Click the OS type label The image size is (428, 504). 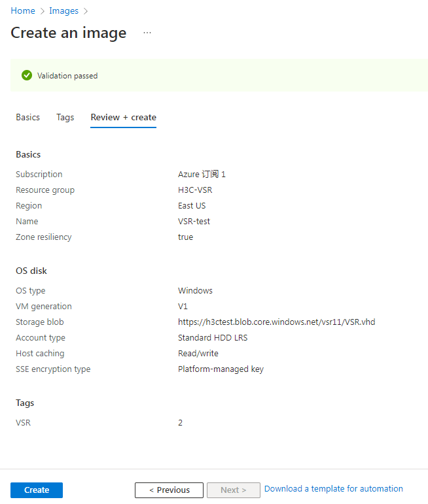31,291
